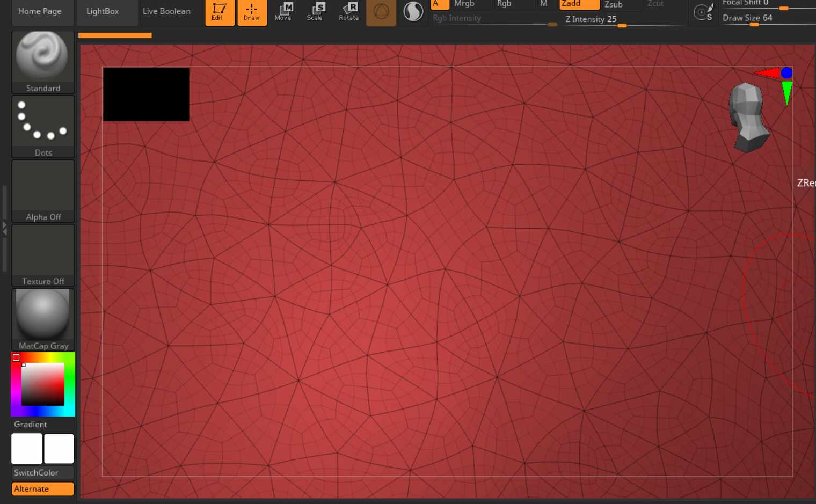Click the blue axis dot
Viewport: 816px width, 504px height.
[786, 72]
